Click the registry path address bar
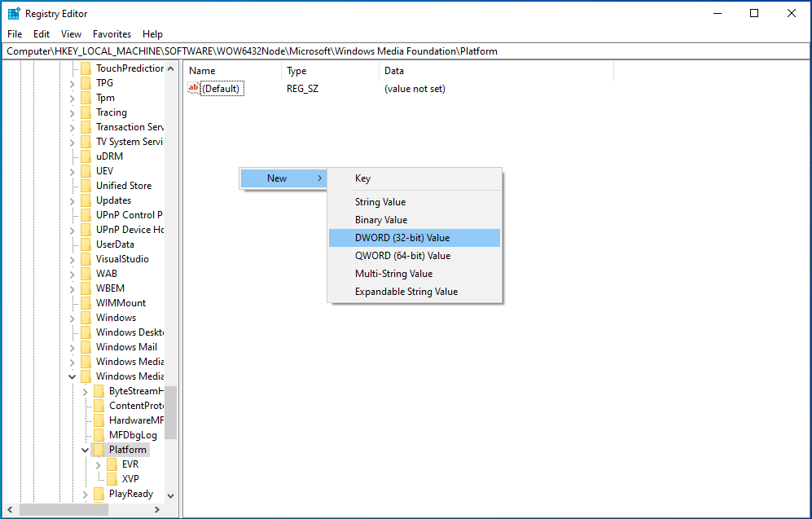The height and width of the screenshot is (519, 812). click(x=406, y=51)
